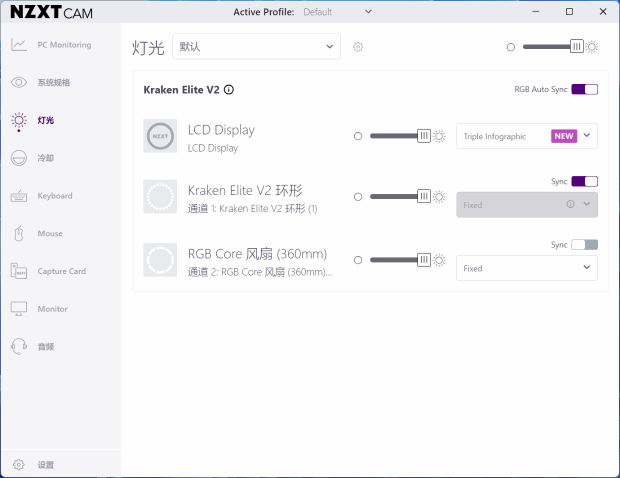The width and height of the screenshot is (620, 478).
Task: Open Keyboard menu item
Action: tap(55, 196)
